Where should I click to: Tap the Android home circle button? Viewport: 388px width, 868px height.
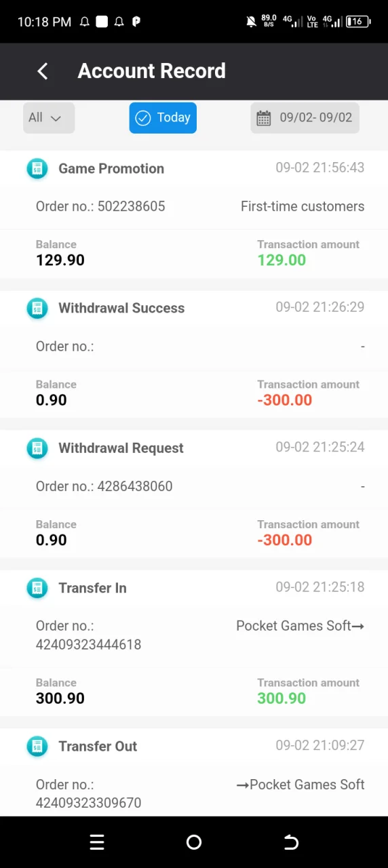click(x=194, y=842)
